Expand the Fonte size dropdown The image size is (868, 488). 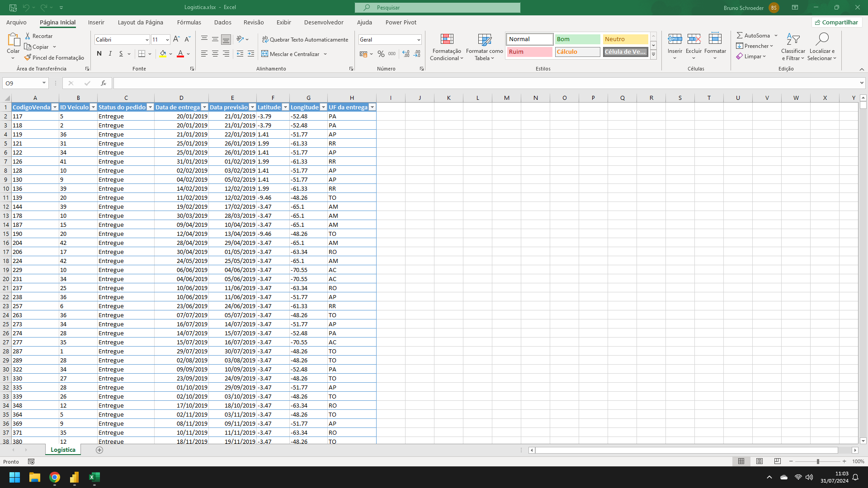(168, 40)
